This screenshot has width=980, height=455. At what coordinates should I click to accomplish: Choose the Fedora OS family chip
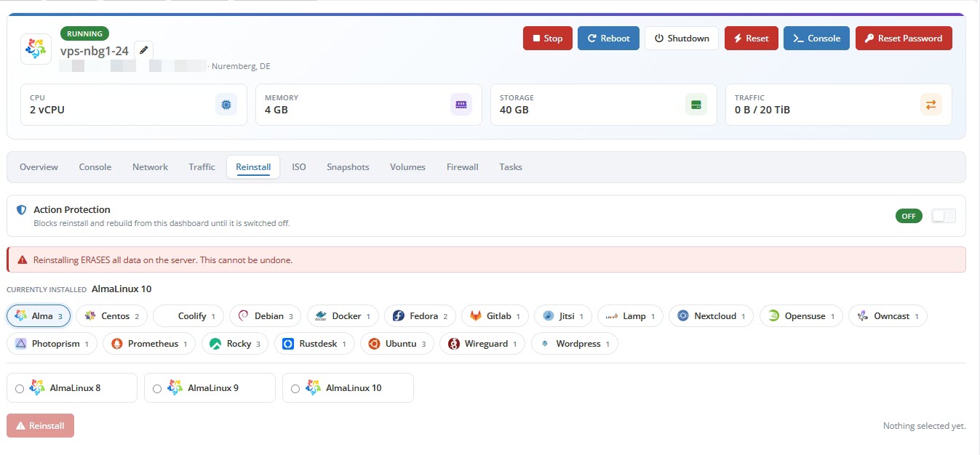421,316
